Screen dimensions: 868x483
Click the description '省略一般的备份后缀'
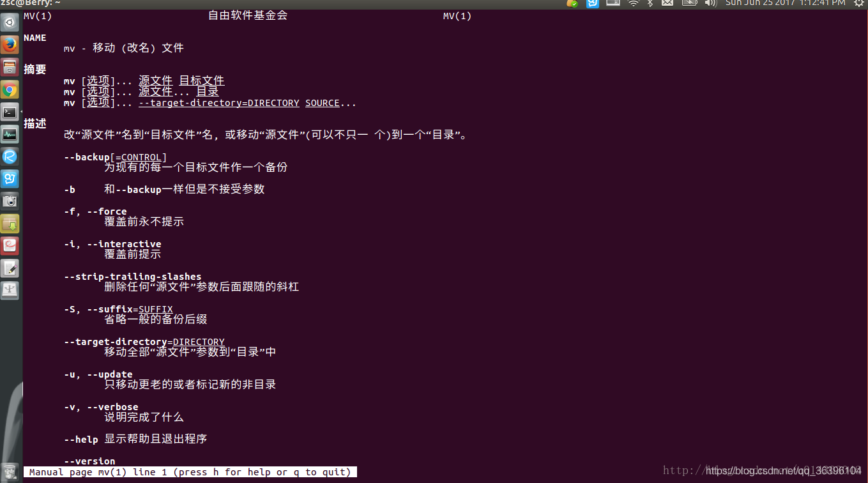coord(156,319)
